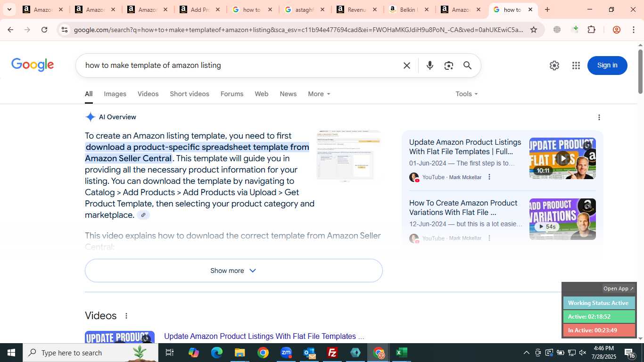Viewport: 644px width, 362px height.
Task: Switch to the Short videos tab
Action: [x=190, y=94]
